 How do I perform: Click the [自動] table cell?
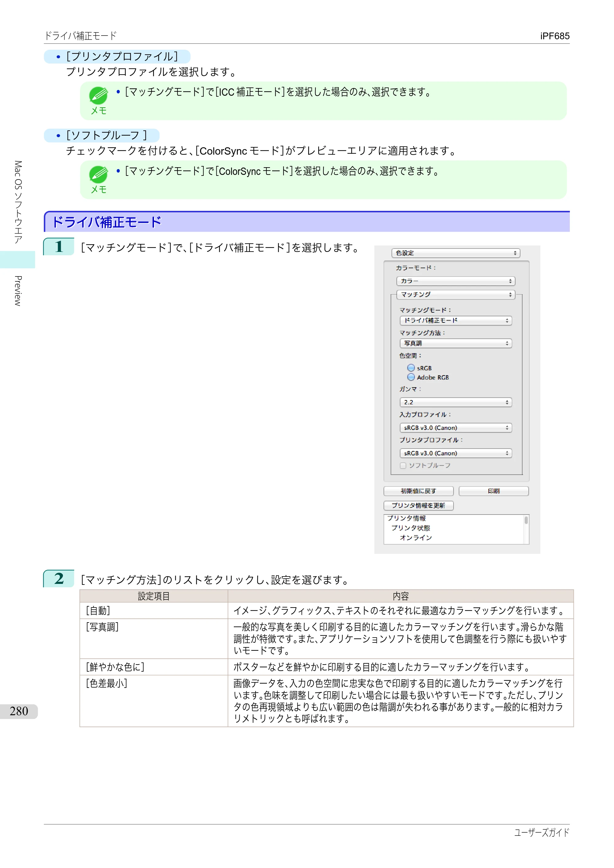tap(154, 610)
